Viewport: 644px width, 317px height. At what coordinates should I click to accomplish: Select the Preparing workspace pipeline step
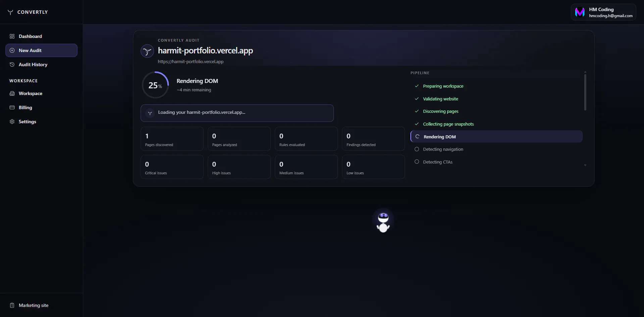pos(496,86)
